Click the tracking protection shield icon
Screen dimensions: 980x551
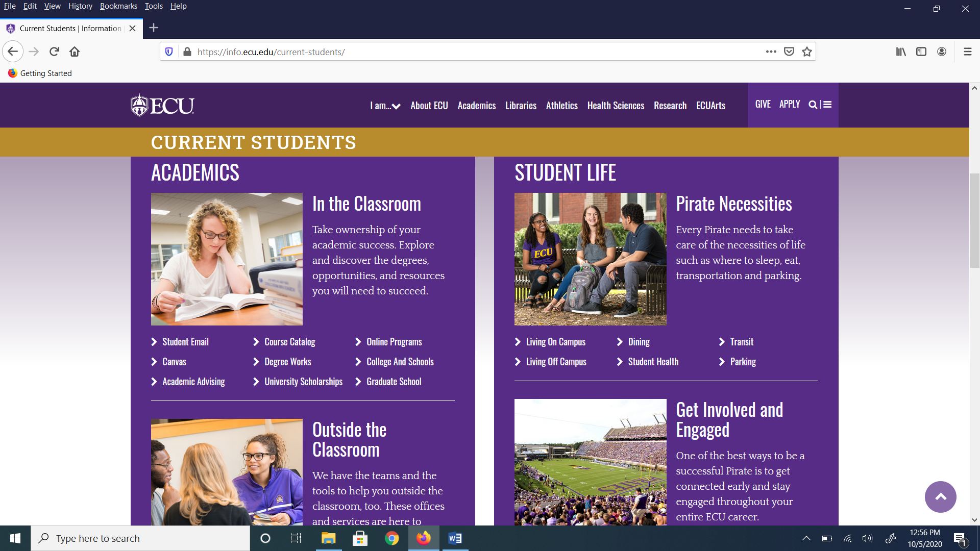click(x=169, y=52)
